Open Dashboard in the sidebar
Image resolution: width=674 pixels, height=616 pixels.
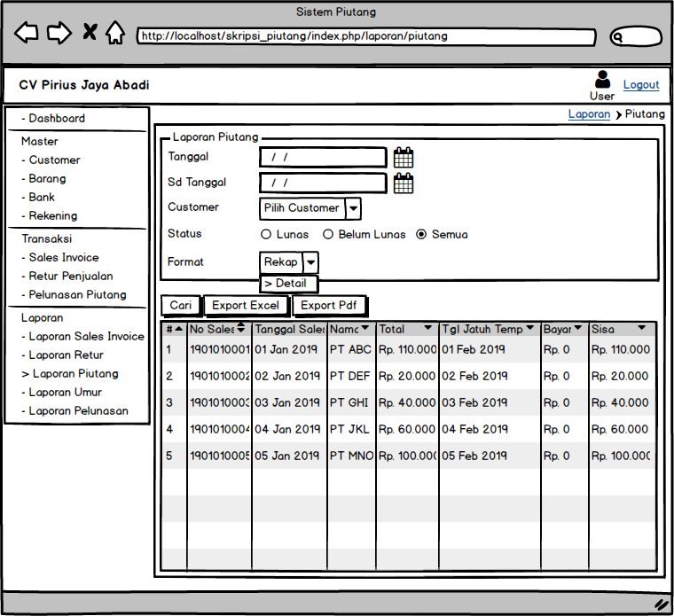(x=53, y=119)
